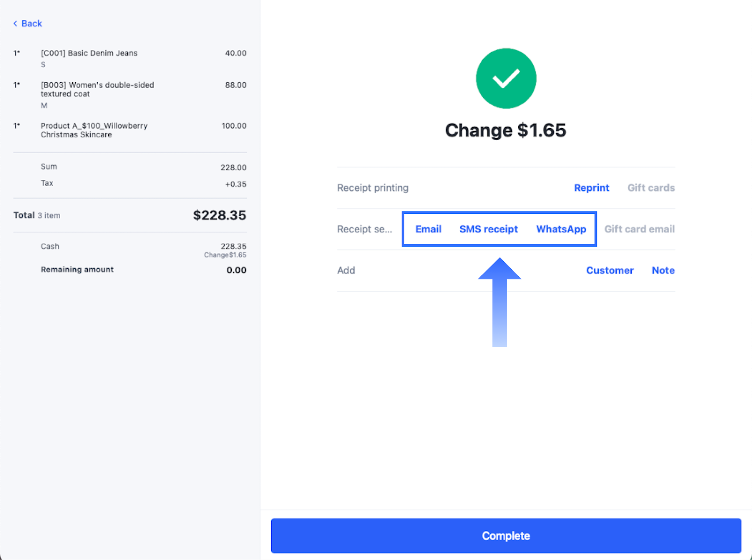Send the receipt via WhatsApp
This screenshot has width=752, height=560.
point(561,229)
